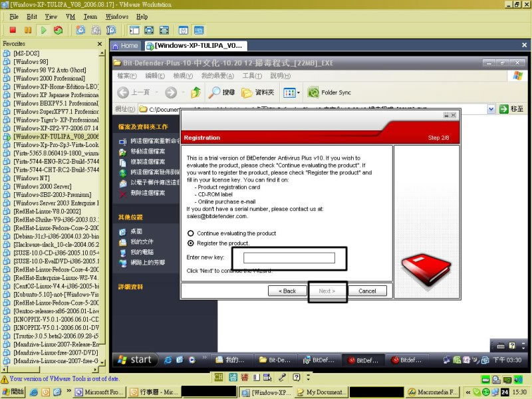Switch to the VMware Home tab
The height and width of the screenshot is (399, 532).
pyautogui.click(x=125, y=45)
